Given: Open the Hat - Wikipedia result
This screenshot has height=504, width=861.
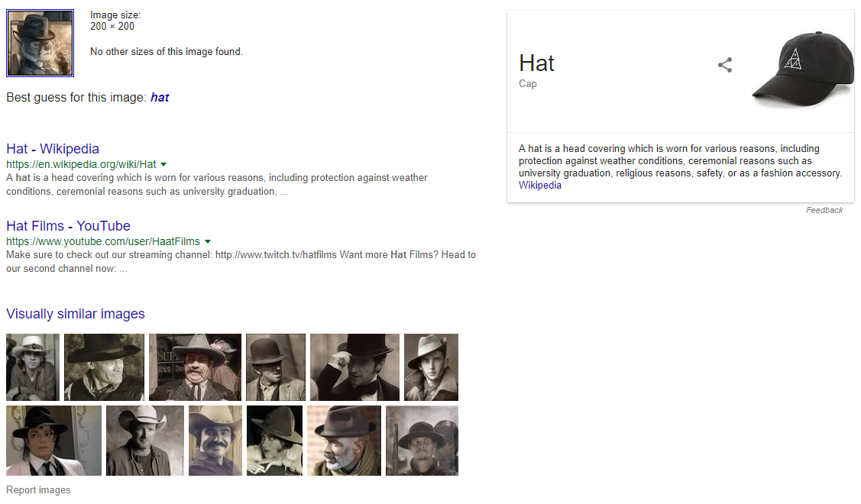Looking at the screenshot, I should pos(53,149).
